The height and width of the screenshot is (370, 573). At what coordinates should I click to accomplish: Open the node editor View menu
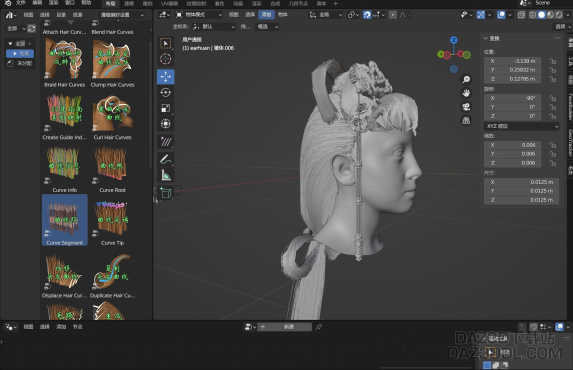tap(28, 327)
